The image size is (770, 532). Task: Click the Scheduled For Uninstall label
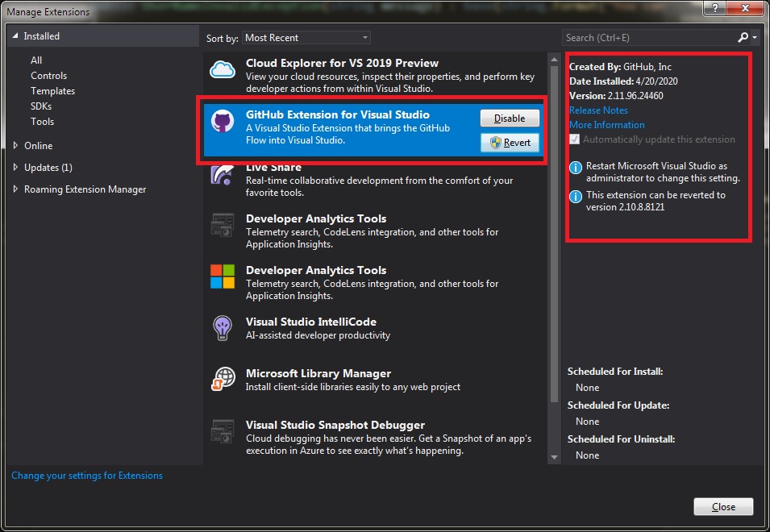tap(621, 439)
